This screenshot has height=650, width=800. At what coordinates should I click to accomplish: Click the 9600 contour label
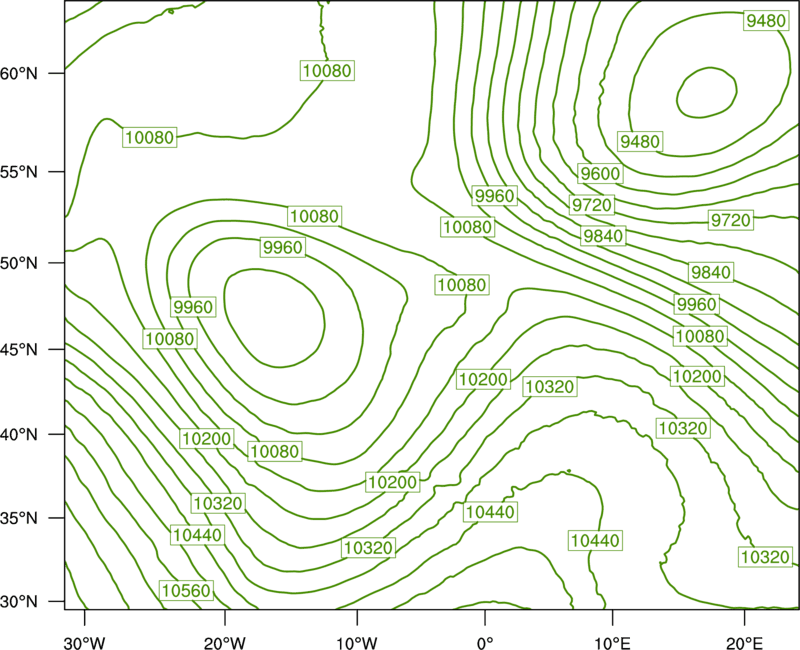(x=600, y=173)
